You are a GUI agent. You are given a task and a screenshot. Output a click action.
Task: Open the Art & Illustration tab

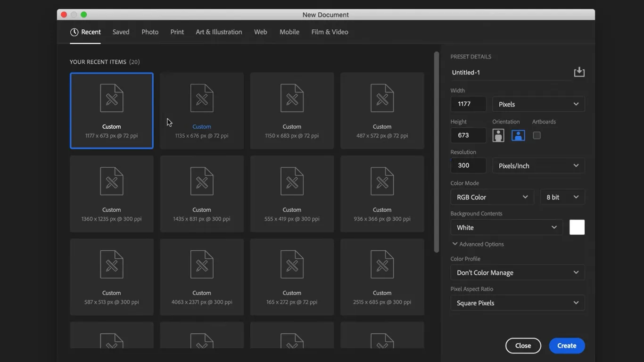coord(219,32)
